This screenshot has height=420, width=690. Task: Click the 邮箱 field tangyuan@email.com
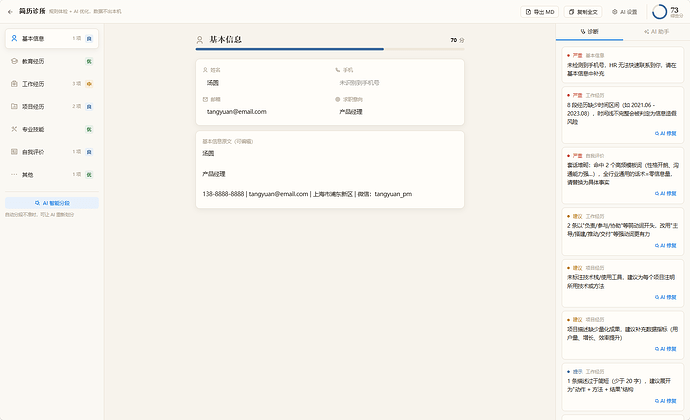264,112
